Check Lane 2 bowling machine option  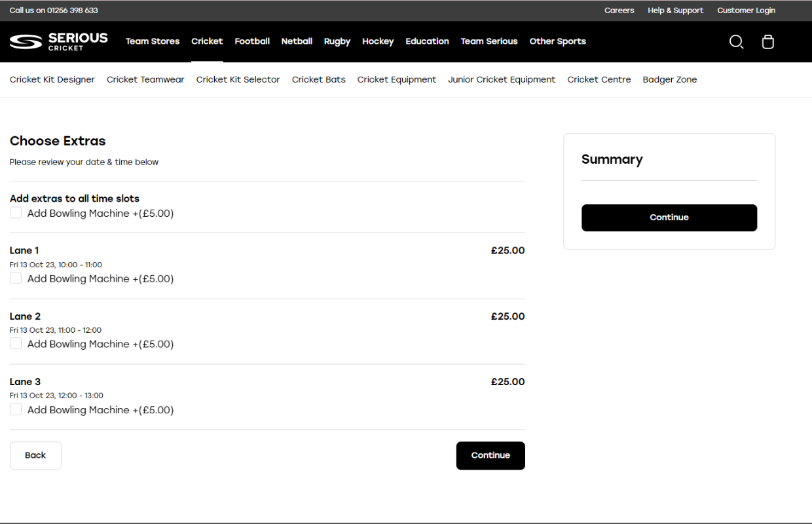(16, 344)
